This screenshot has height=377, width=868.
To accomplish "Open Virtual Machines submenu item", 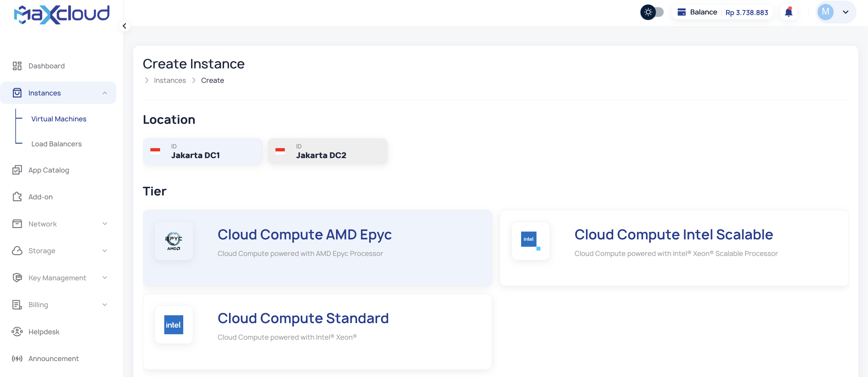I will [x=59, y=119].
